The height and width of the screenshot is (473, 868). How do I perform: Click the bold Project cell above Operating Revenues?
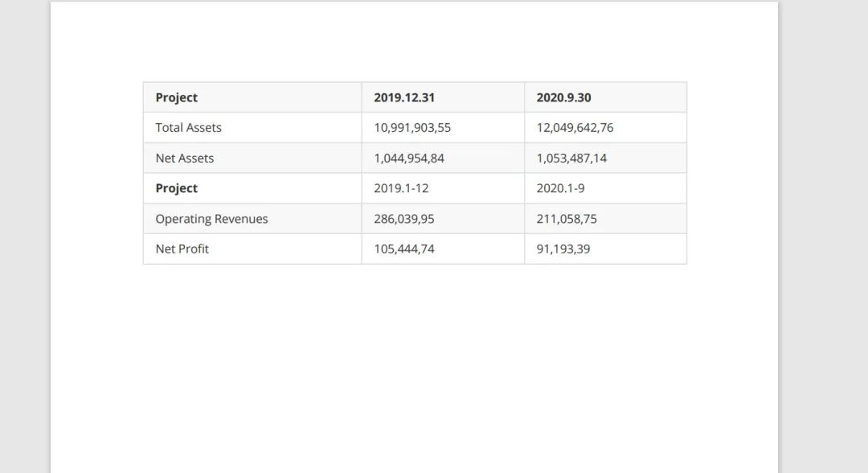(177, 188)
